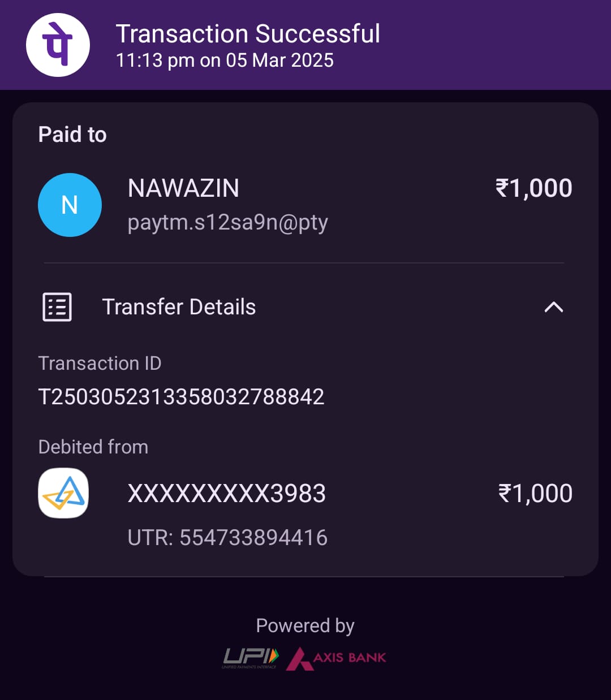Tap the Powered by text
This screenshot has width=611, height=700.
305,625
